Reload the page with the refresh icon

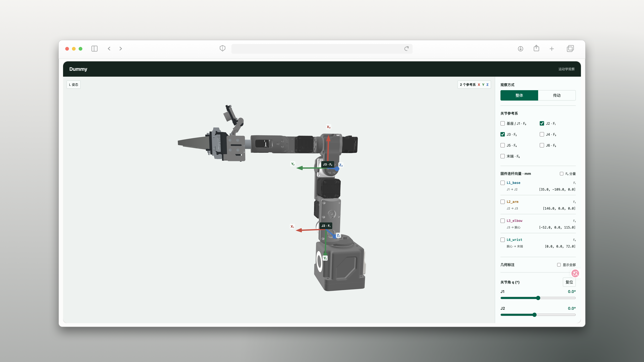coord(407,49)
